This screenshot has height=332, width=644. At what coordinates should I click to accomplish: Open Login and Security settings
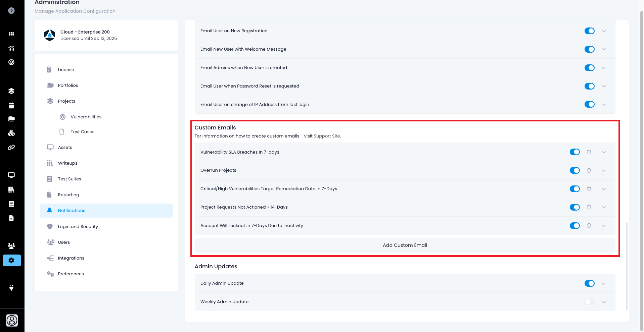click(x=78, y=226)
